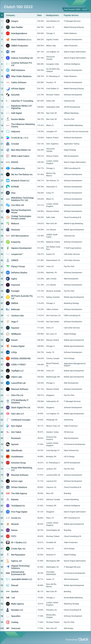
Task: Click the KMS Solutions gear logo
Action: [x=8, y=70]
